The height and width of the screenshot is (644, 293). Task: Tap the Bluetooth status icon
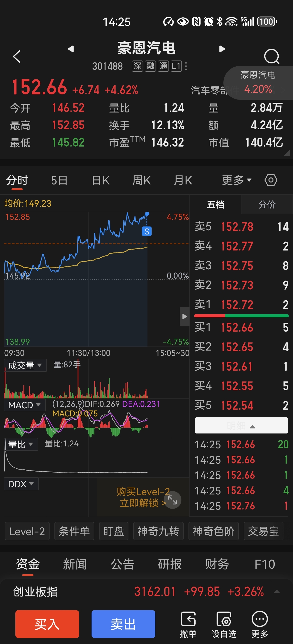pyautogui.click(x=220, y=22)
